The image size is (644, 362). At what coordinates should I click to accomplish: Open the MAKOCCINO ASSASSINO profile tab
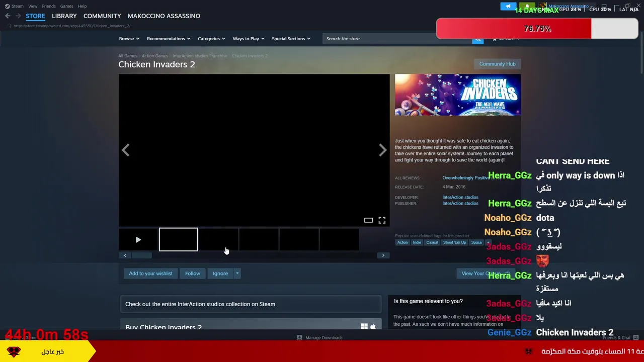(x=164, y=16)
